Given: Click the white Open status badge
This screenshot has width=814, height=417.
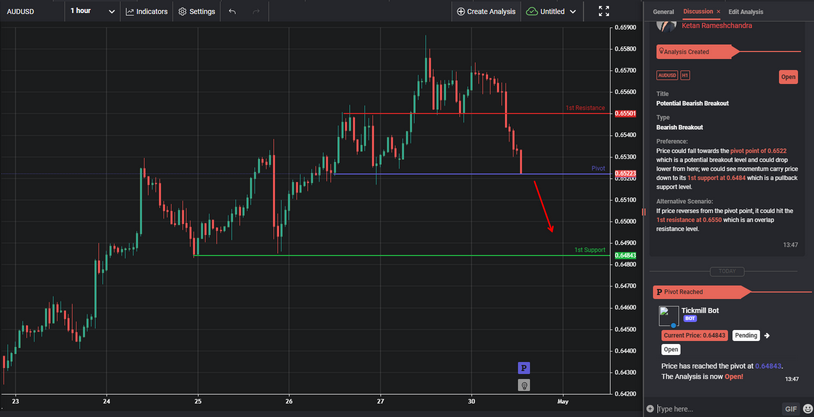Looking at the screenshot, I should tap(671, 349).
